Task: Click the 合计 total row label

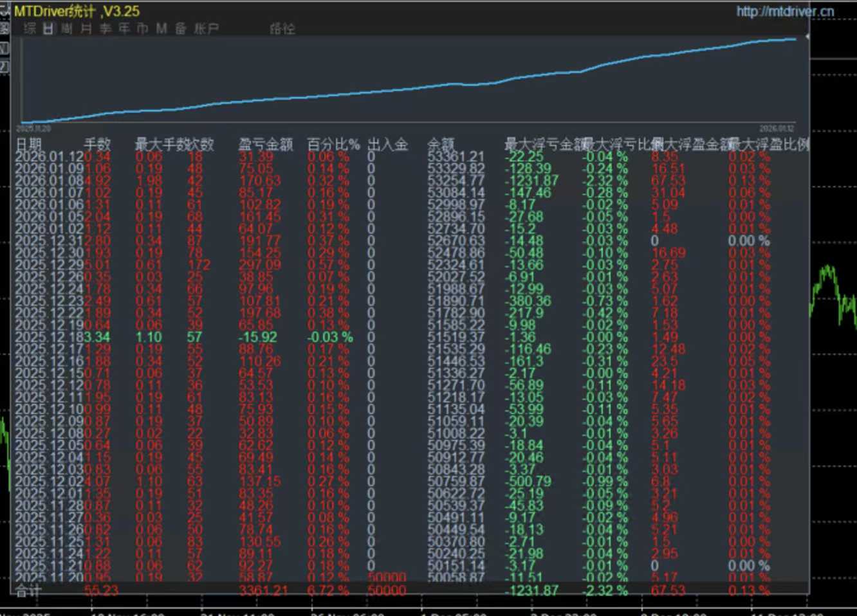Action: (x=28, y=590)
